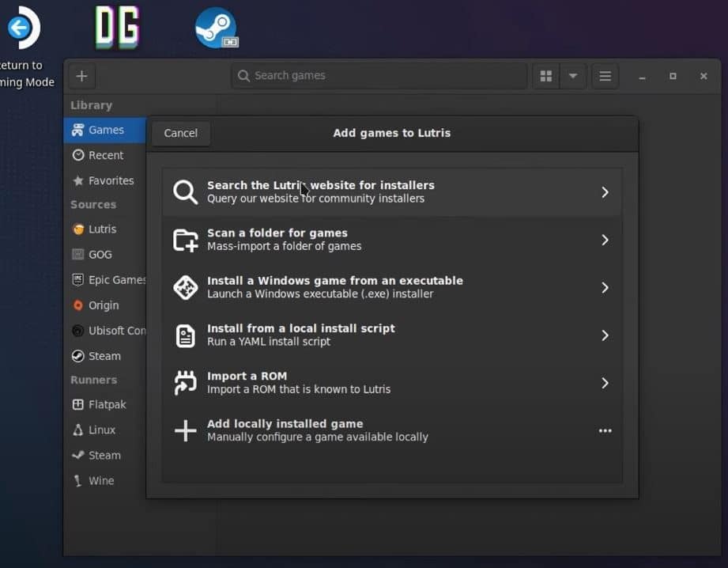Viewport: 728px width, 568px height.
Task: Choose Add locally installed game
Action: click(x=392, y=431)
